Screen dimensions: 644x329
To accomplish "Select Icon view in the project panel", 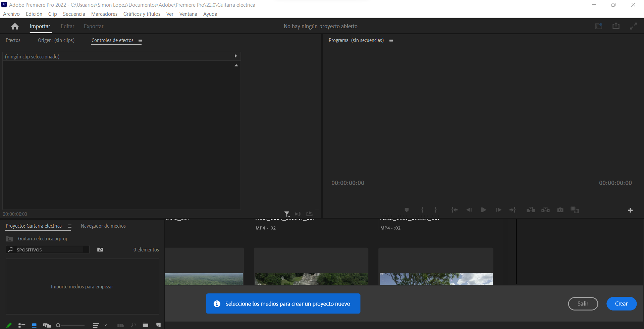I will click(x=34, y=325).
